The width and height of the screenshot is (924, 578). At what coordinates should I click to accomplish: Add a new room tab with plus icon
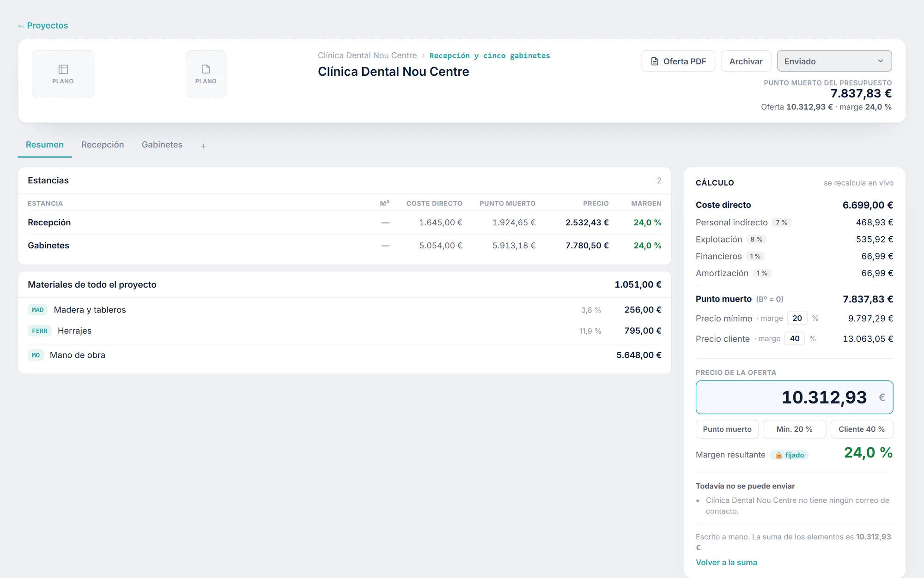point(203,146)
